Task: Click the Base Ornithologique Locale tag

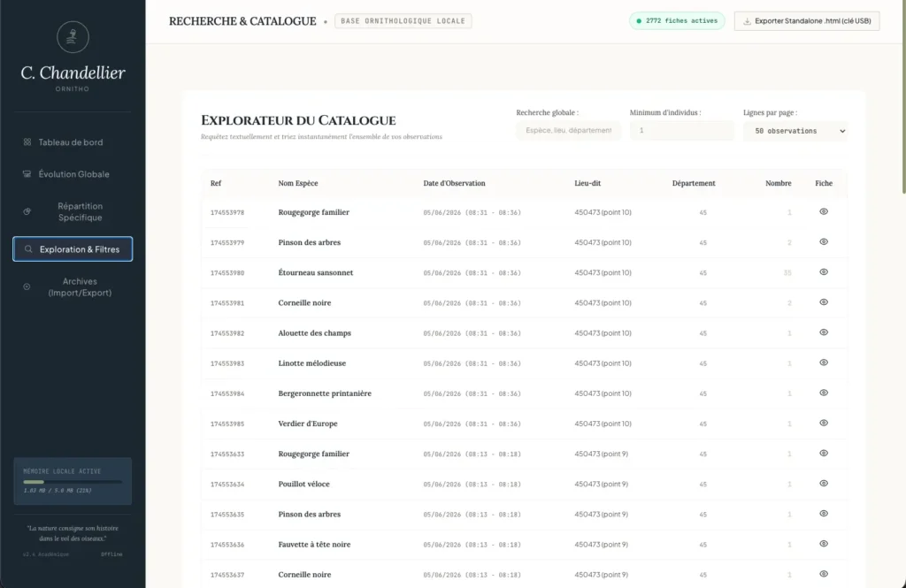Action: [x=403, y=21]
